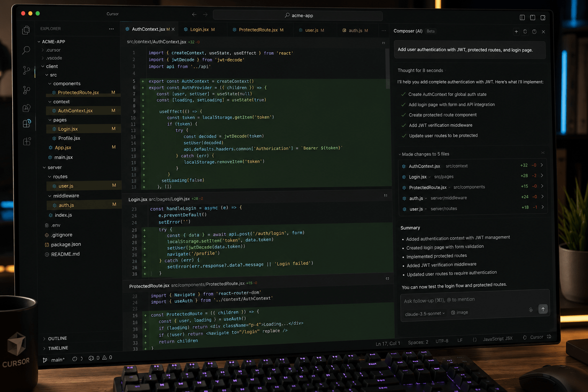Collapse the context folder
Image resolution: width=588 pixels, height=392 pixels.
[x=59, y=102]
